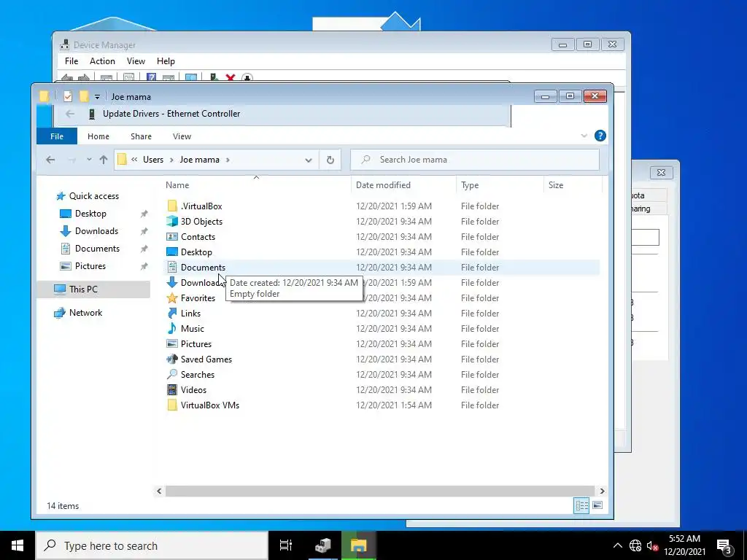Open the .VirtualBox folder icon
The image size is (747, 560).
pyautogui.click(x=172, y=206)
